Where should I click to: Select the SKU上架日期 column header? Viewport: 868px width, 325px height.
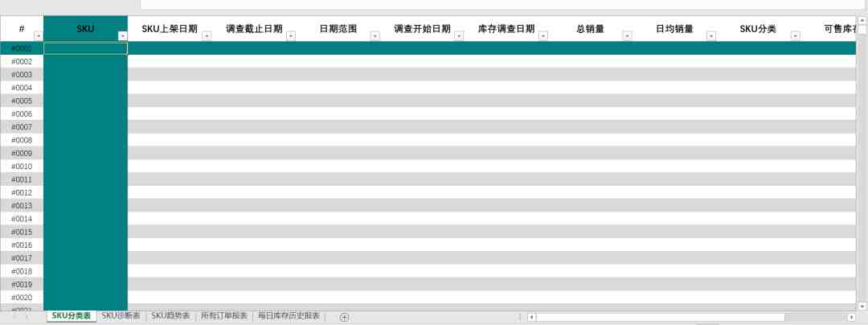pos(170,29)
